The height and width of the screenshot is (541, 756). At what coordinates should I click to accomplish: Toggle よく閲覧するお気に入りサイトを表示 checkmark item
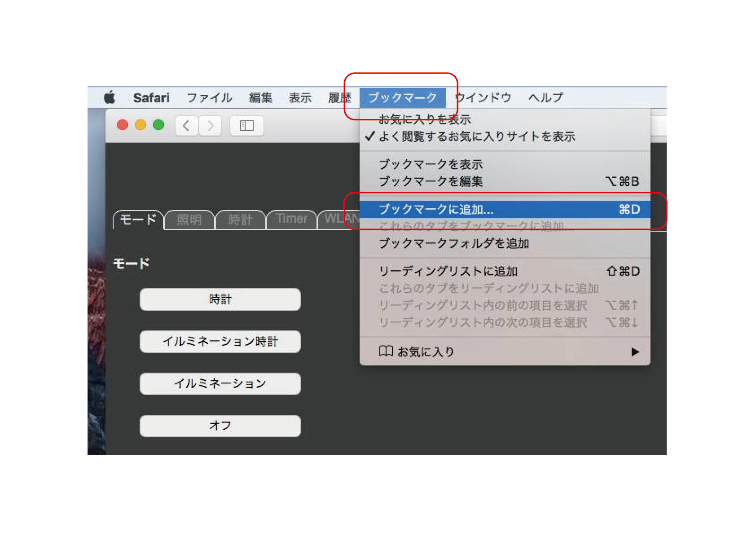pyautogui.click(x=476, y=136)
